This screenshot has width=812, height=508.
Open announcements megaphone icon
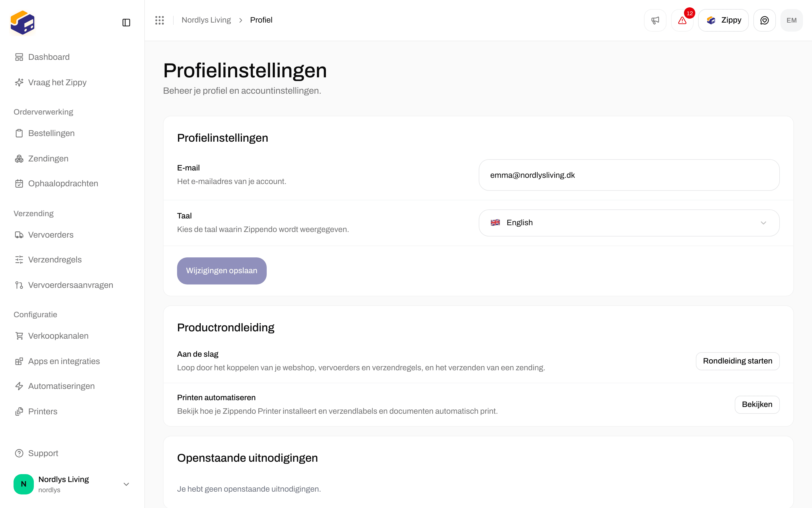[x=655, y=20]
